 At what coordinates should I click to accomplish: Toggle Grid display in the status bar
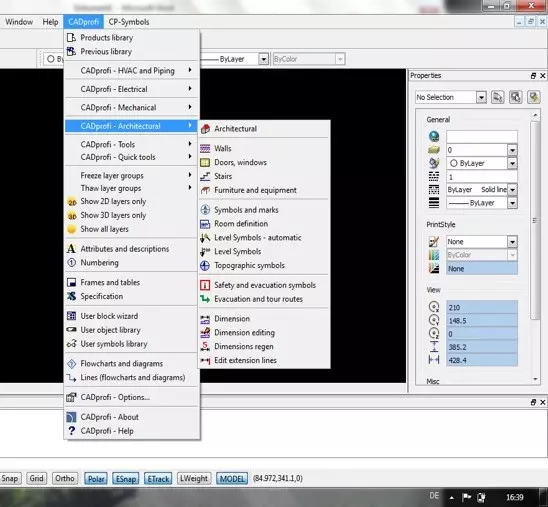click(x=36, y=478)
